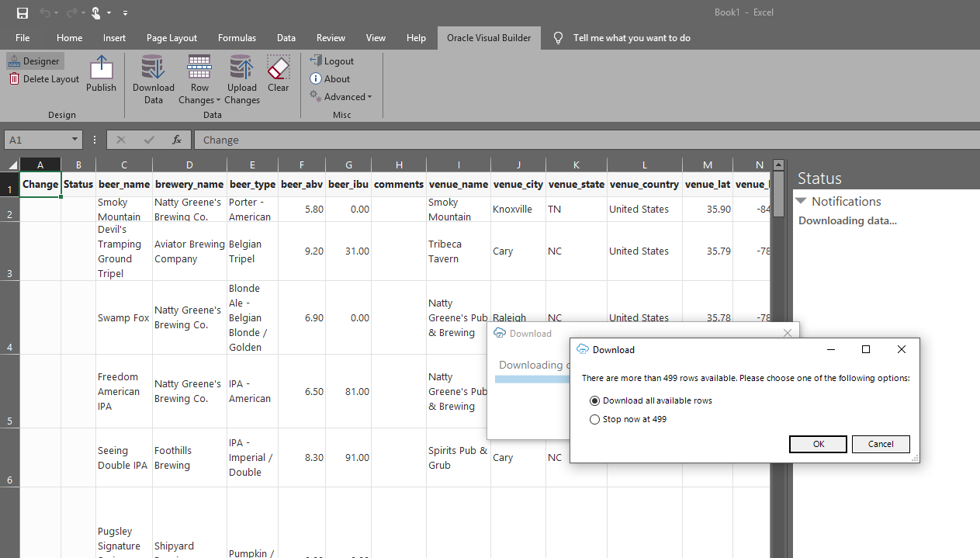Screen dimensions: 980x558
Task: Click the Download Data icon
Action: coord(153,68)
